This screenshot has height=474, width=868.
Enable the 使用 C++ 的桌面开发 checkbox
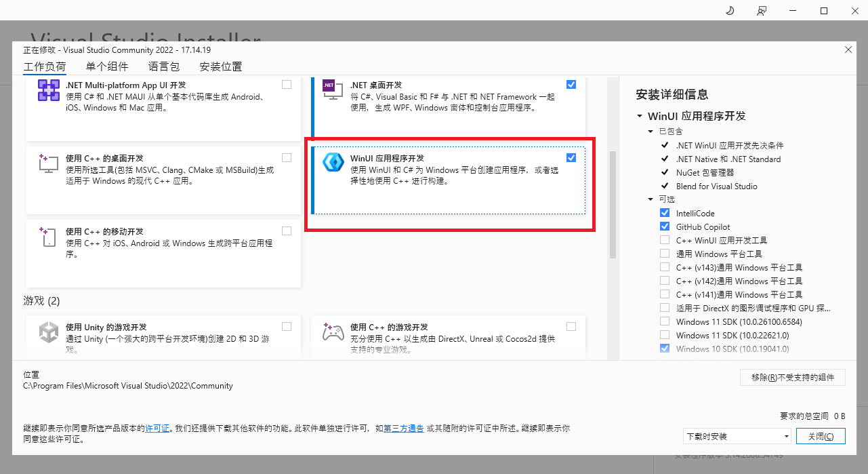coord(287,158)
